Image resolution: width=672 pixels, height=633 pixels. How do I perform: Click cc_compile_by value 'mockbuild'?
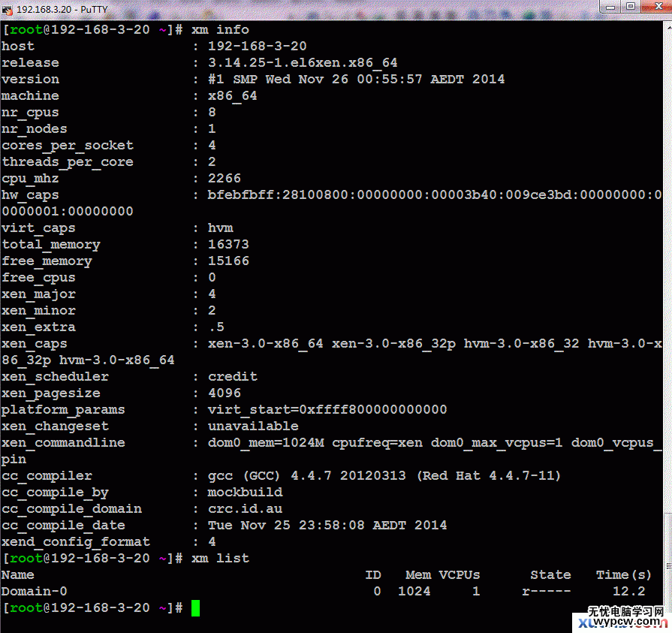click(x=245, y=493)
